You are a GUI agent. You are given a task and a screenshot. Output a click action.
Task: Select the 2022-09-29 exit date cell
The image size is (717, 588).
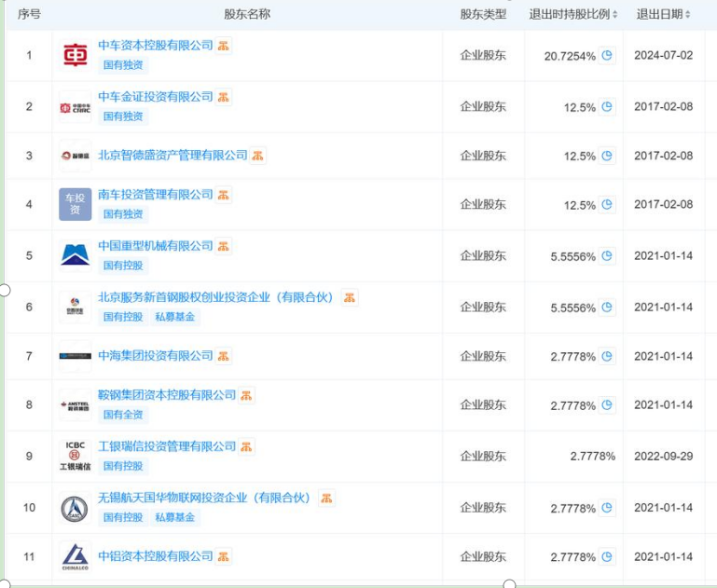[x=664, y=456]
